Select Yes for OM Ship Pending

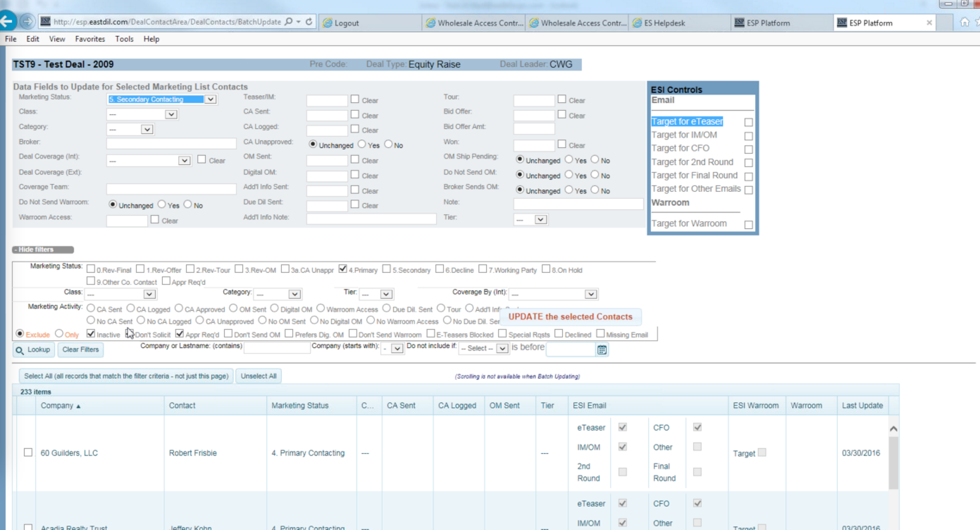569,160
